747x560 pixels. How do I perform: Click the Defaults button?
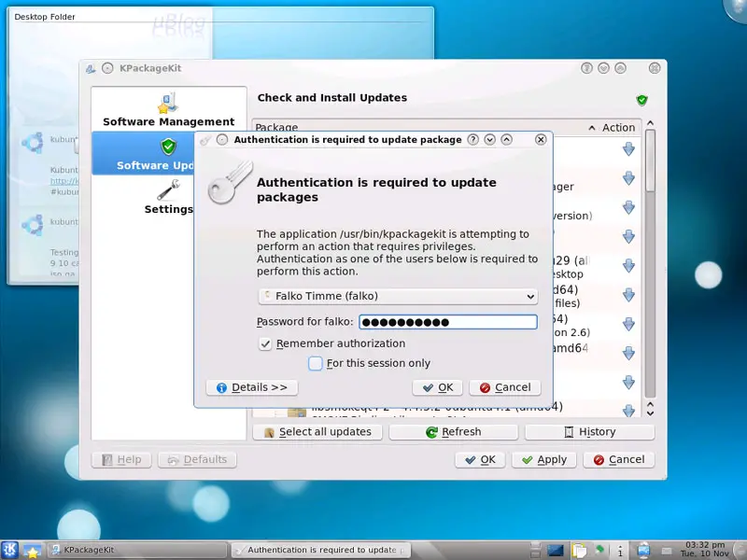pos(197,459)
